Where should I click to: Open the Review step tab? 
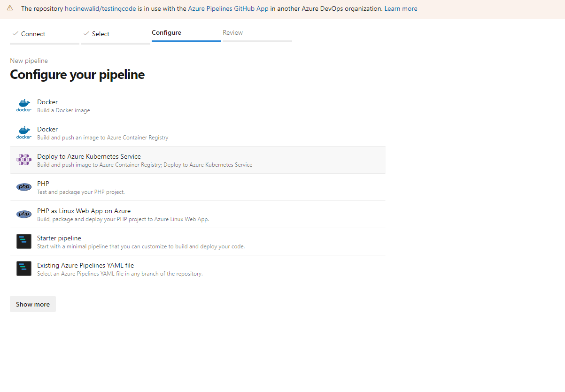pos(257,34)
